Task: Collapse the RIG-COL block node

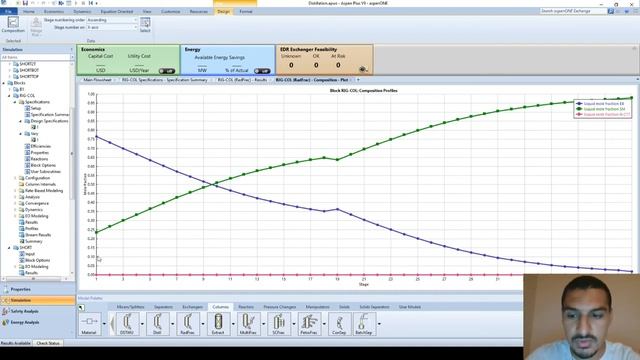Action: 9,96
